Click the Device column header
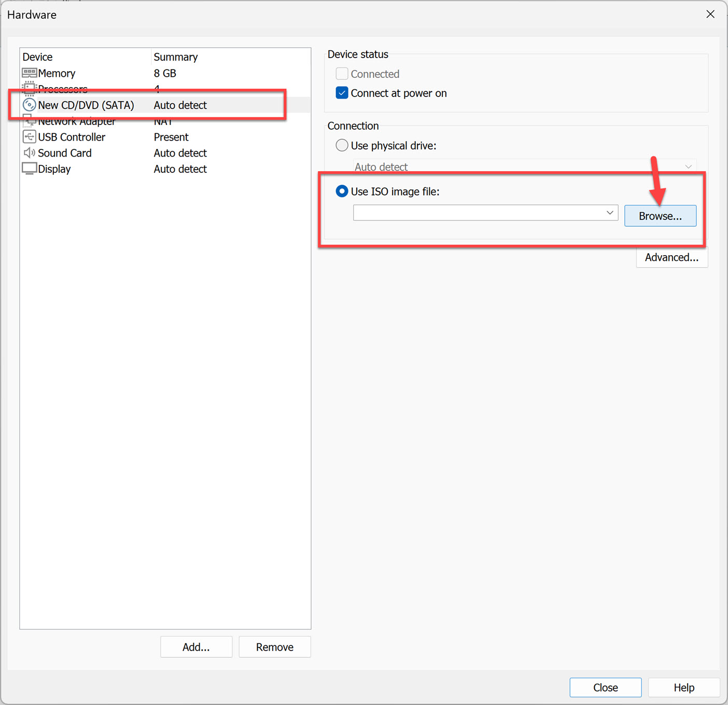This screenshot has height=705, width=728. click(37, 57)
